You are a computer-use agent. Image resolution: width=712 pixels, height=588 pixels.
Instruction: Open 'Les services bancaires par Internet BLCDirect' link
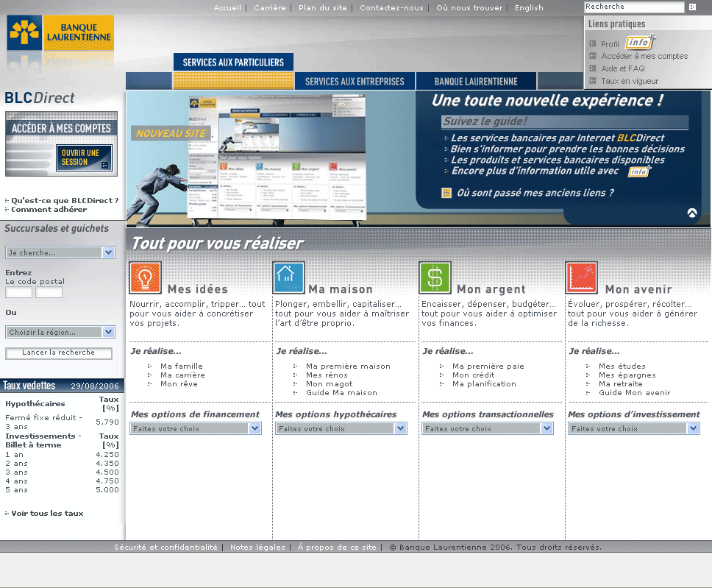coord(558,138)
